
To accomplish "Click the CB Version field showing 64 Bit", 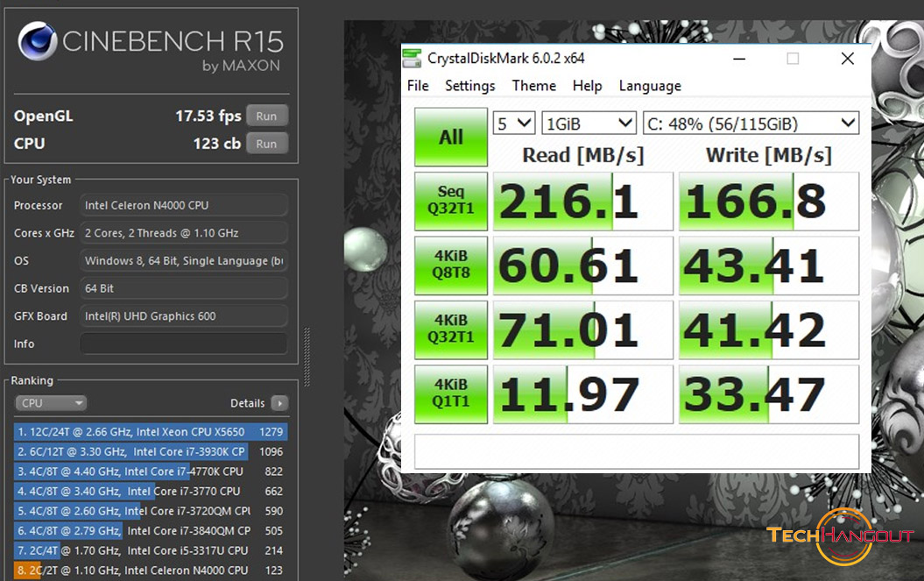I will coord(184,288).
